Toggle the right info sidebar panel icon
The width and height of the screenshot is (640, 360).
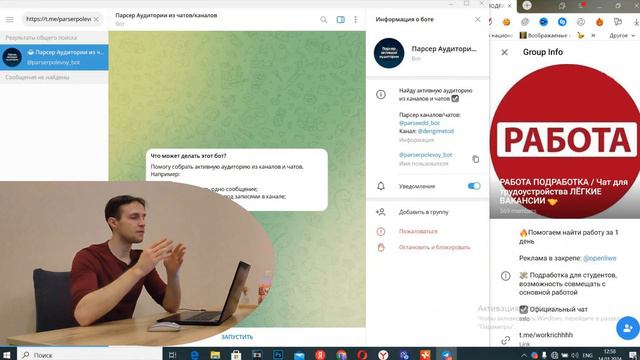340,19
